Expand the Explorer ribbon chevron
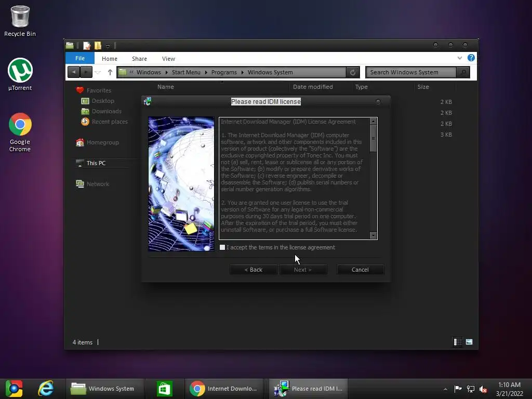Screen dimensions: 532x399 [459, 58]
